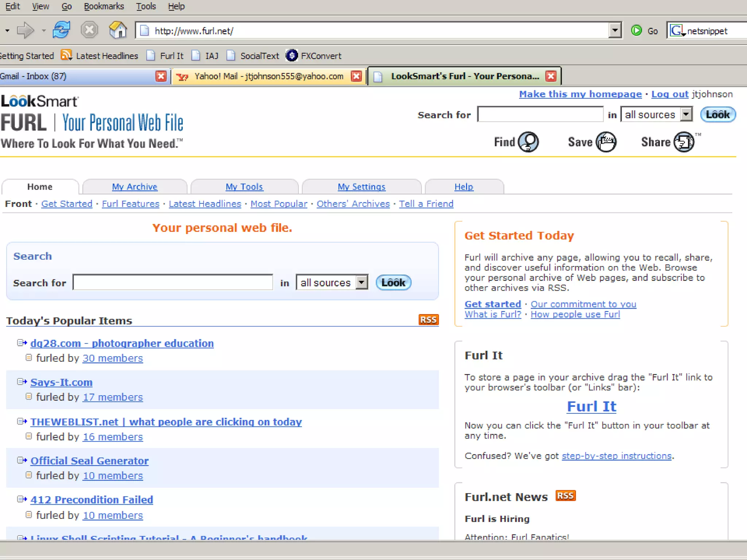Click the note icon beside 30 members
The image size is (747, 560).
(29, 358)
